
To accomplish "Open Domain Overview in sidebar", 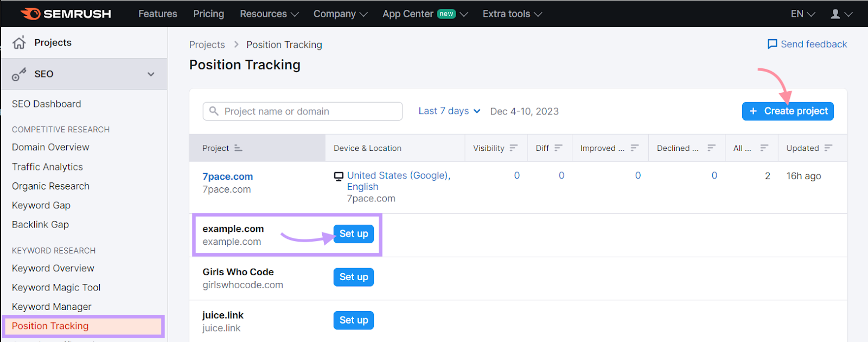I will coord(50,147).
